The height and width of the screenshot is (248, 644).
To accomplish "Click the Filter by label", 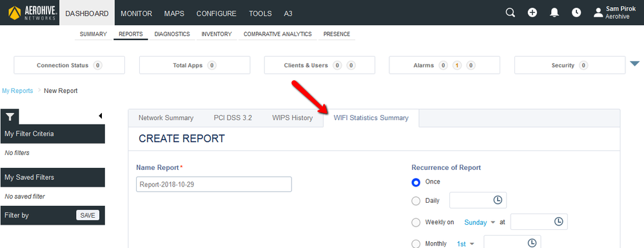I will (16, 215).
